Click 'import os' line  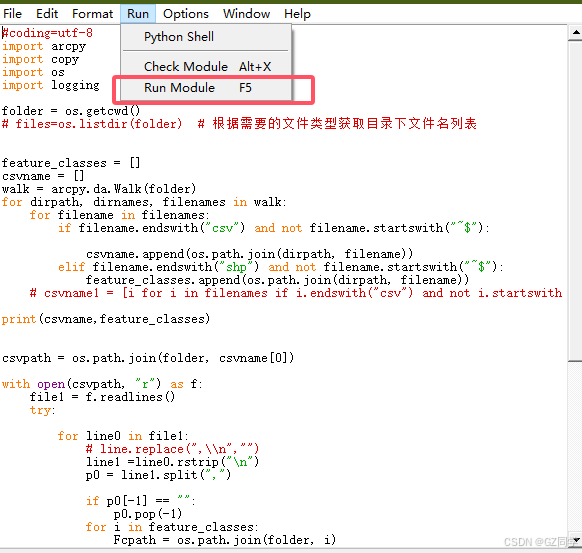(33, 72)
